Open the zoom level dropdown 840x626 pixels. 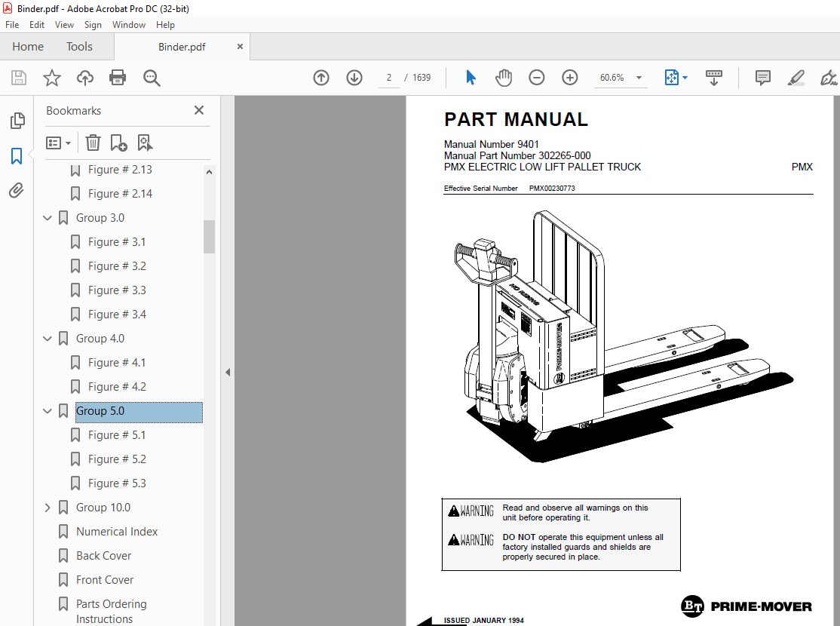click(639, 78)
